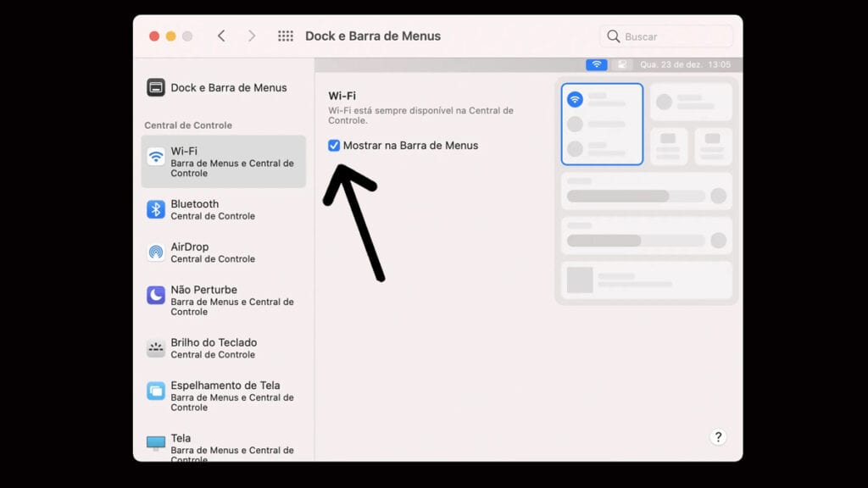Uncheck Mostrar na Barra de Menus
This screenshot has height=488, width=868.
click(x=334, y=146)
